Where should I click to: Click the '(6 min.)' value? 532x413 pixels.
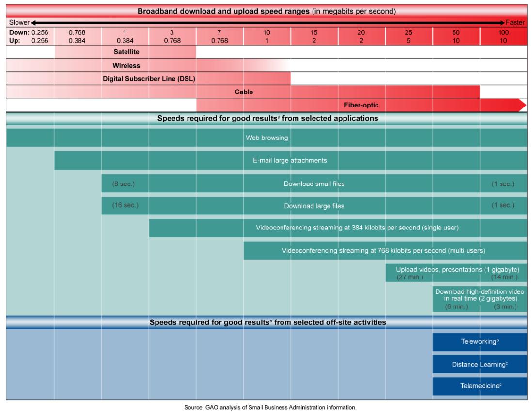pyautogui.click(x=456, y=307)
